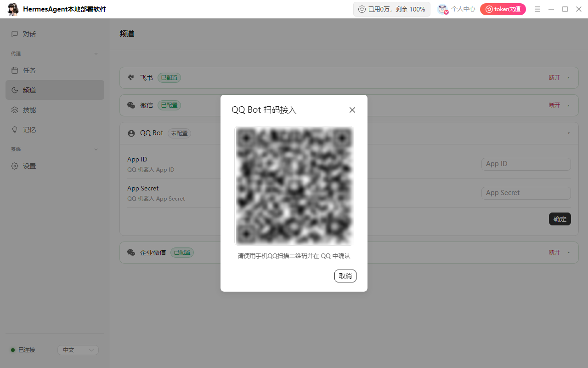Expand the 微信 channel row arrow

point(569,105)
